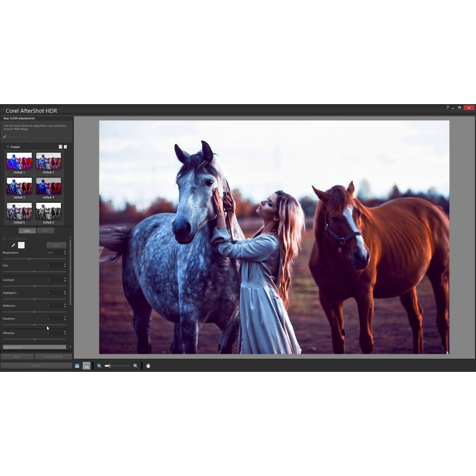Click the Create HDR file button
Image resolution: width=476 pixels, height=476 pixels.
pyautogui.click(x=53, y=357)
